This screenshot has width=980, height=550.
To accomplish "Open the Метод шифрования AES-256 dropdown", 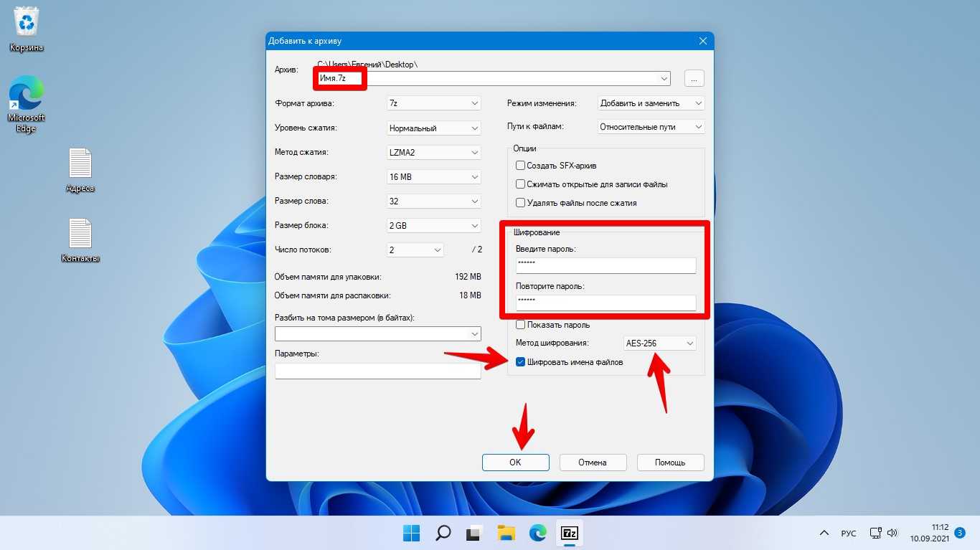I will click(659, 343).
